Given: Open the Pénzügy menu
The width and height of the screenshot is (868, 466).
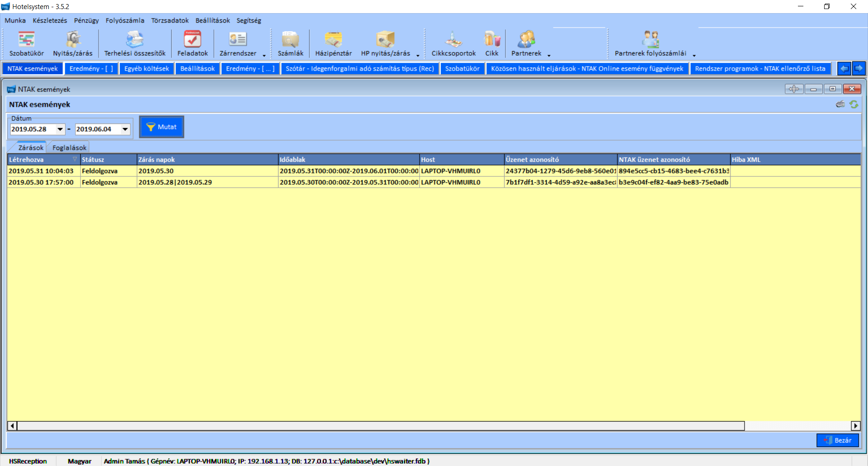Looking at the screenshot, I should (86, 20).
